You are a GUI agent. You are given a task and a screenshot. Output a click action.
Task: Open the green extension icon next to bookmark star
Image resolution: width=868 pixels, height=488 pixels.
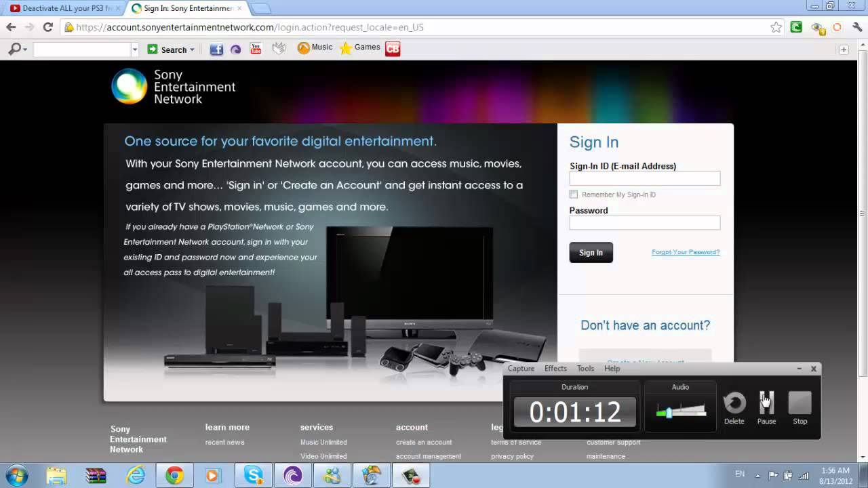point(797,27)
